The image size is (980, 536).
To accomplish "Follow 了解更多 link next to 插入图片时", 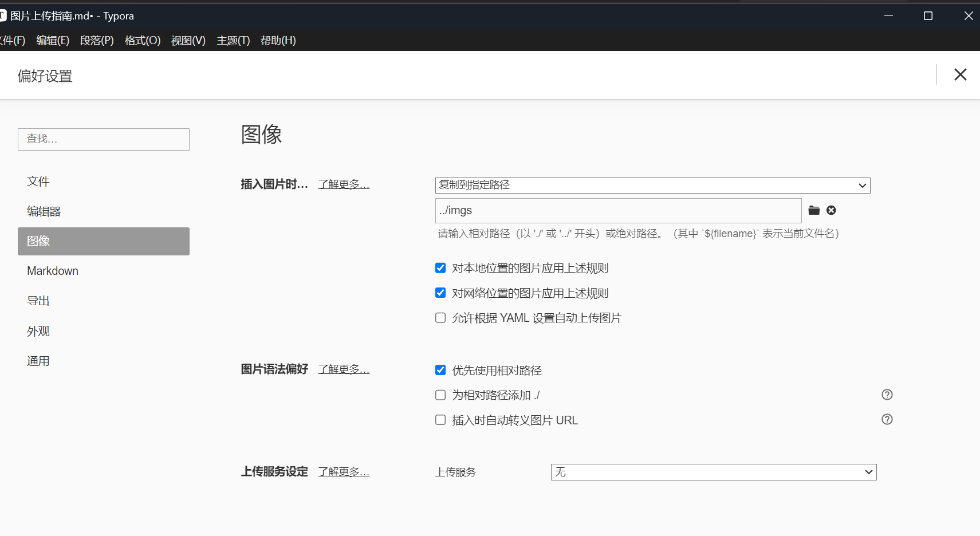I will [x=344, y=184].
